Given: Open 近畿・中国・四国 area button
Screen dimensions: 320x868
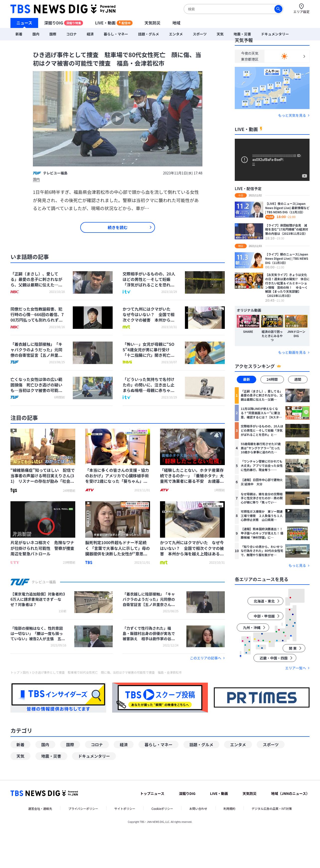Looking at the screenshot, I should [x=275, y=658].
